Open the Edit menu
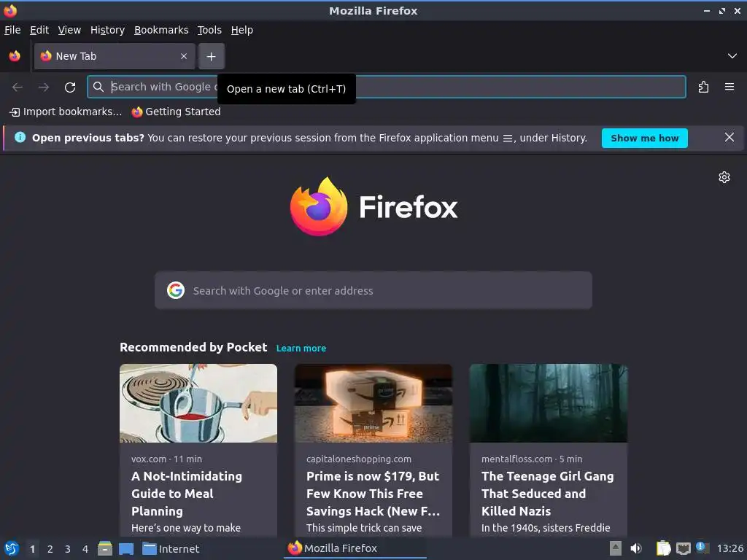 (39, 30)
